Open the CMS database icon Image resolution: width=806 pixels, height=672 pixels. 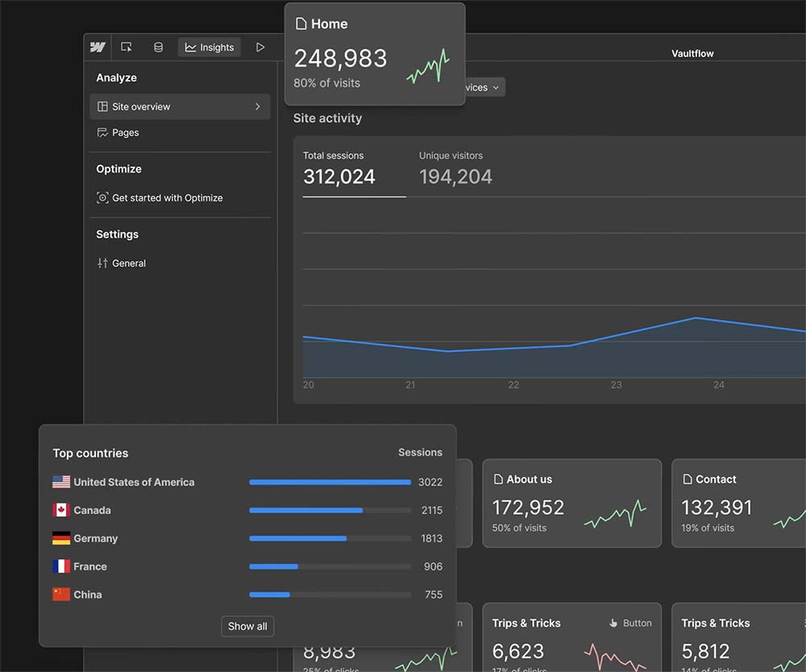158,48
